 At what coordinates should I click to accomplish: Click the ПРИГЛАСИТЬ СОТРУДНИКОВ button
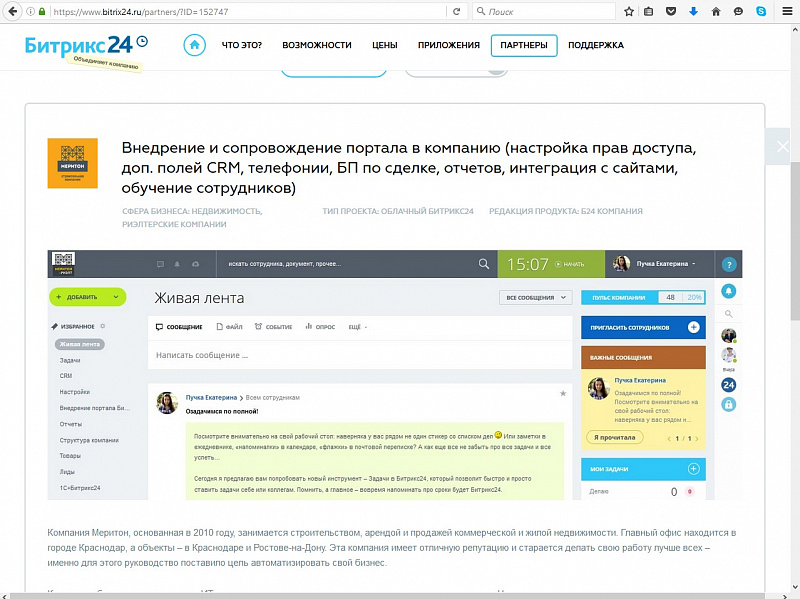[643, 328]
